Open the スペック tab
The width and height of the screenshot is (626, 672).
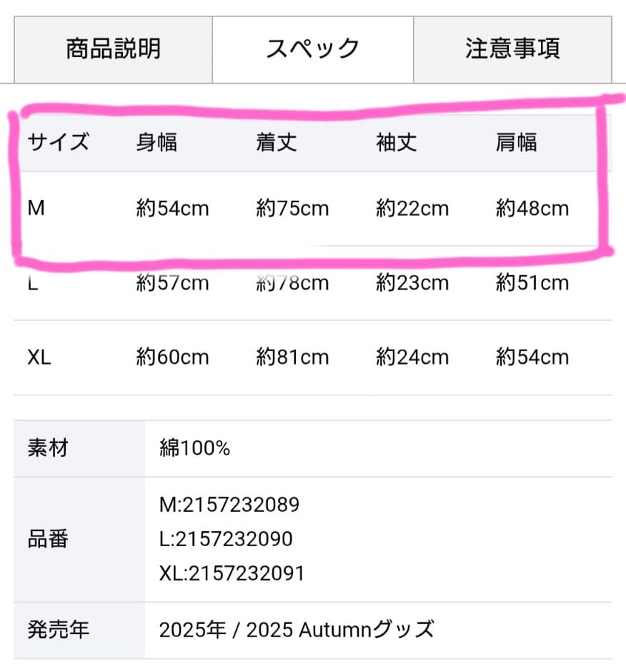312,48
